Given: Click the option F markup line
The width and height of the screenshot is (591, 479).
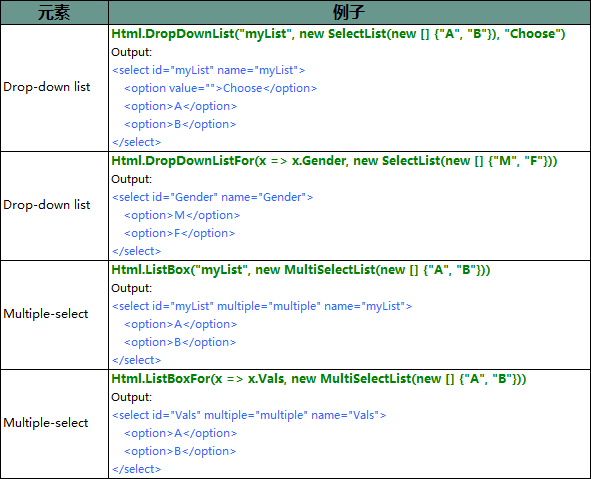Looking at the screenshot, I should 179,233.
